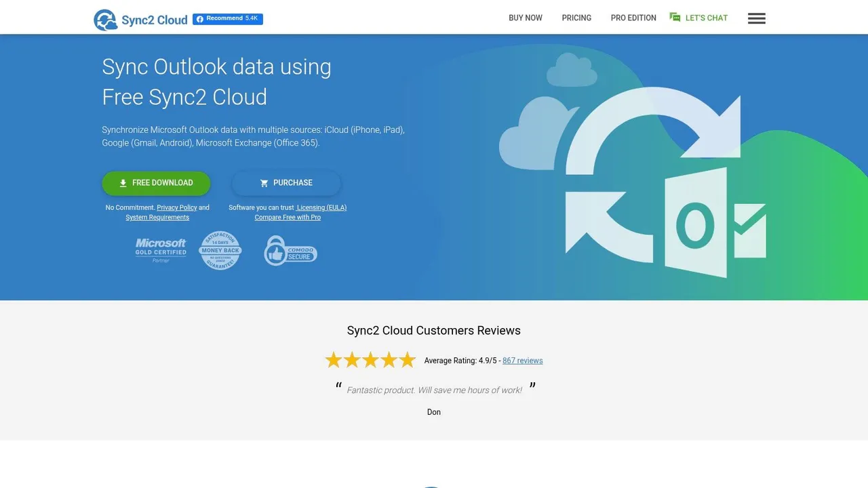Click the Comodo Secure badge
The image size is (868, 488).
pyautogui.click(x=290, y=251)
